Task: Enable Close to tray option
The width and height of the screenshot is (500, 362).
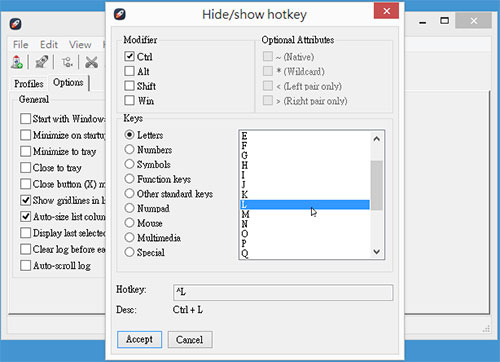Action: (x=25, y=168)
